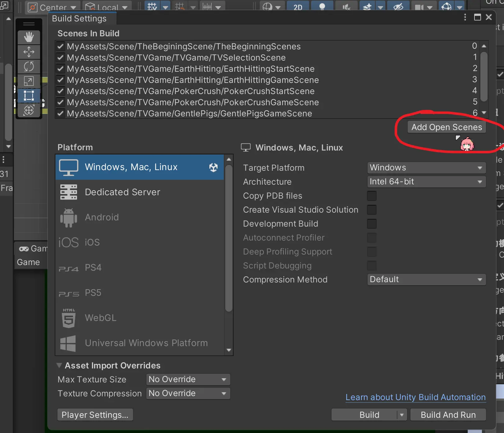Enable Create Visual Studio Solution checkbox
The height and width of the screenshot is (433, 504).
tap(372, 210)
